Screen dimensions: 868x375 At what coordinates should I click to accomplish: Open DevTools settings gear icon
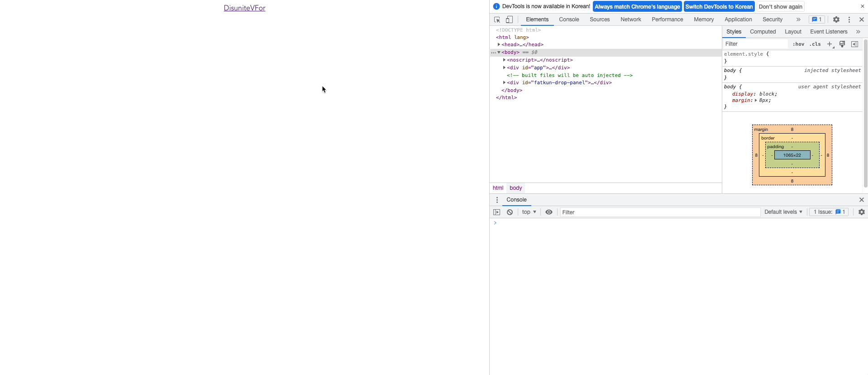click(x=836, y=19)
